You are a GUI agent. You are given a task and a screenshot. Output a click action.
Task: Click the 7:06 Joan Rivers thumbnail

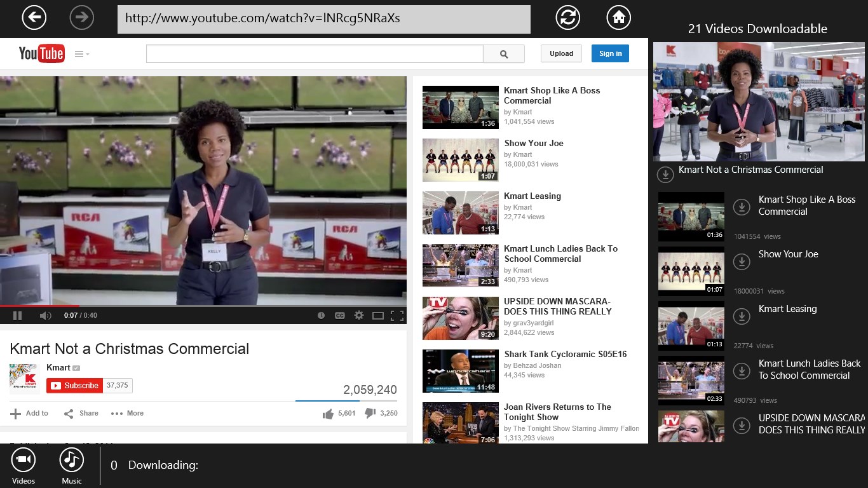(461, 423)
